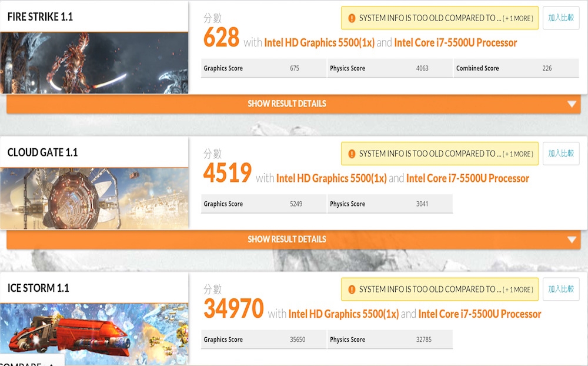Click the Fire Strike score 628
The height and width of the screenshot is (366, 588).
(x=221, y=37)
